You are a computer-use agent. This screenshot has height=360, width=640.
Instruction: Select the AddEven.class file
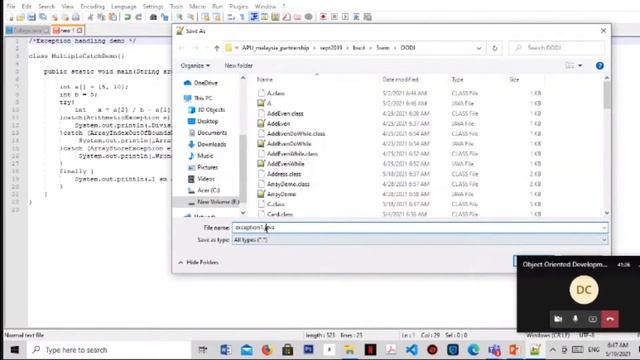coord(285,114)
